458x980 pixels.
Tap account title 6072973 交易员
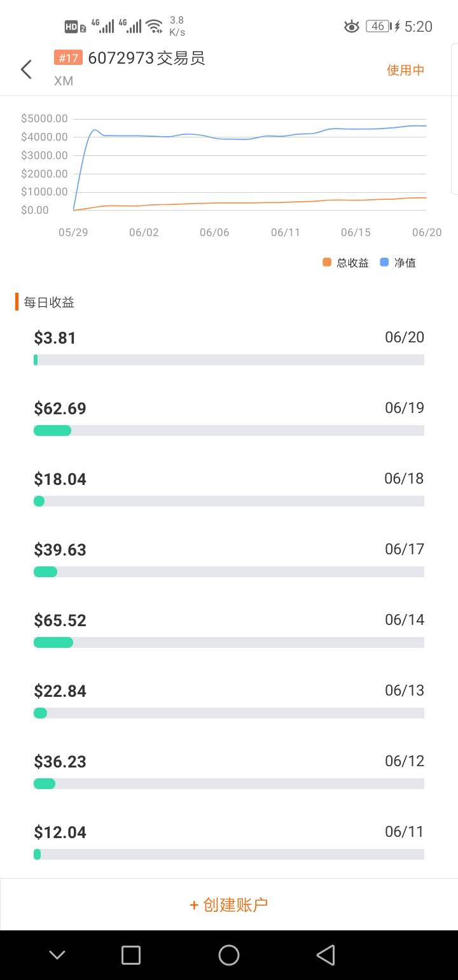pos(146,59)
